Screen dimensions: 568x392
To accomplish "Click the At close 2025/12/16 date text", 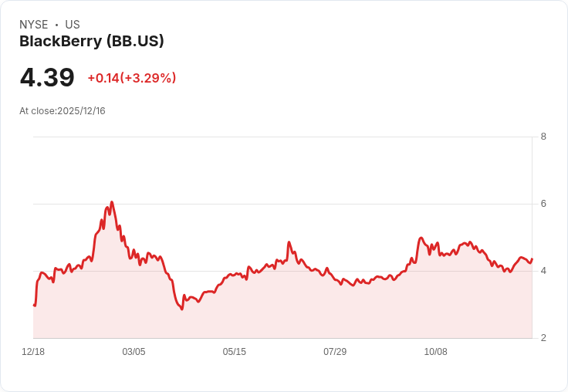I will 63,111.
